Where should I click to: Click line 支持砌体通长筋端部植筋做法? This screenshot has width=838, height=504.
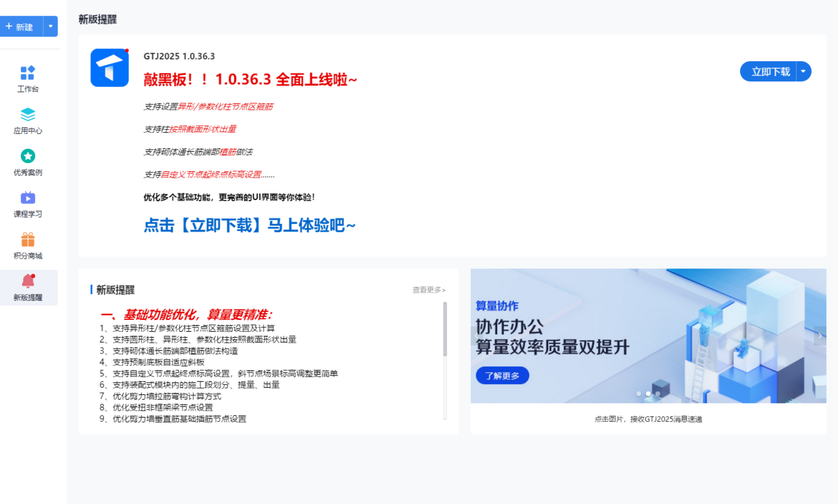point(198,152)
